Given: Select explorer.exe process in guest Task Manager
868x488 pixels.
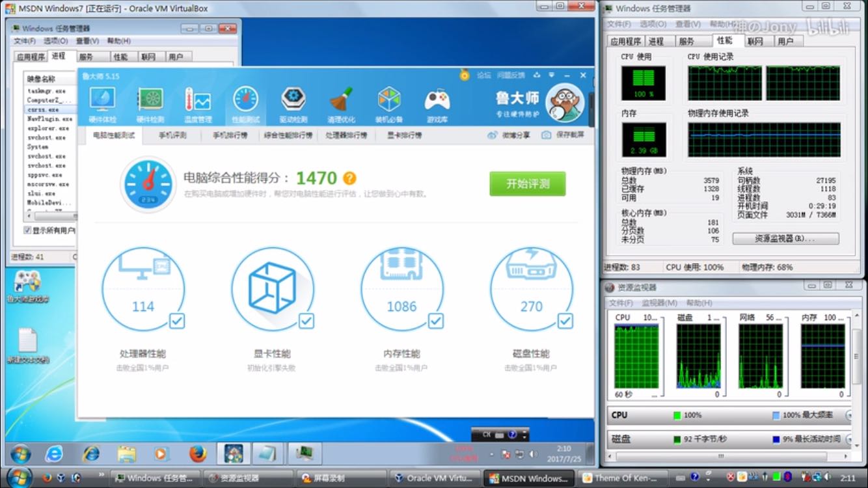Looking at the screenshot, I should pos(48,128).
